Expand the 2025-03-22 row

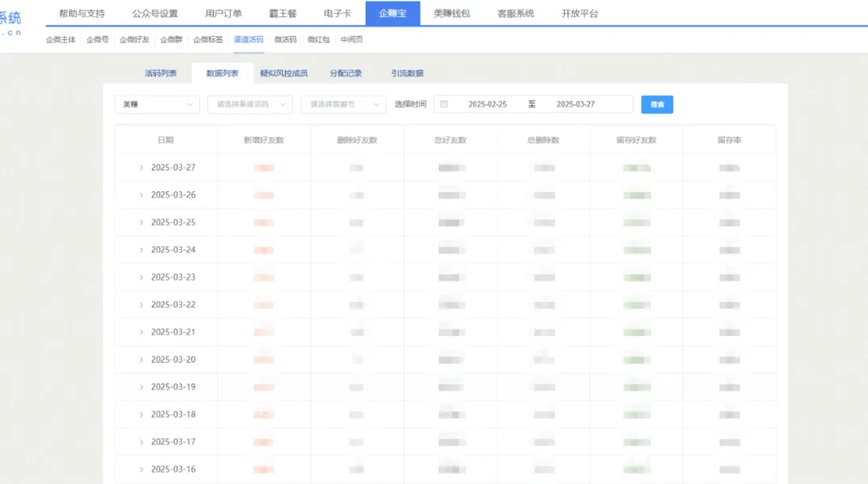tap(141, 305)
